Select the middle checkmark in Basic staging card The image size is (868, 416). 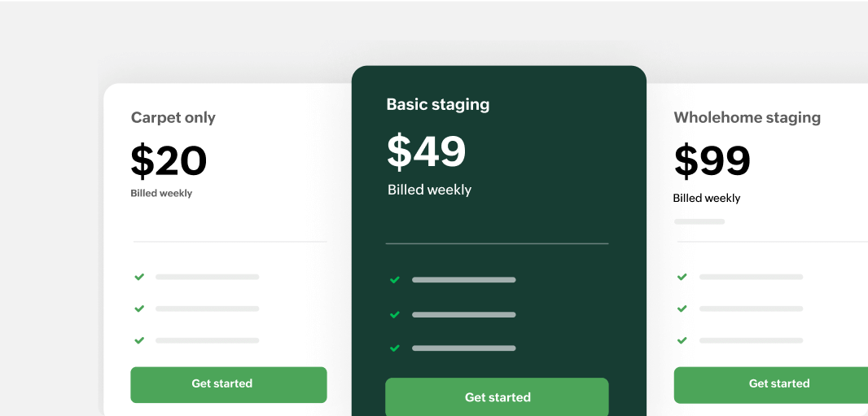(395, 314)
